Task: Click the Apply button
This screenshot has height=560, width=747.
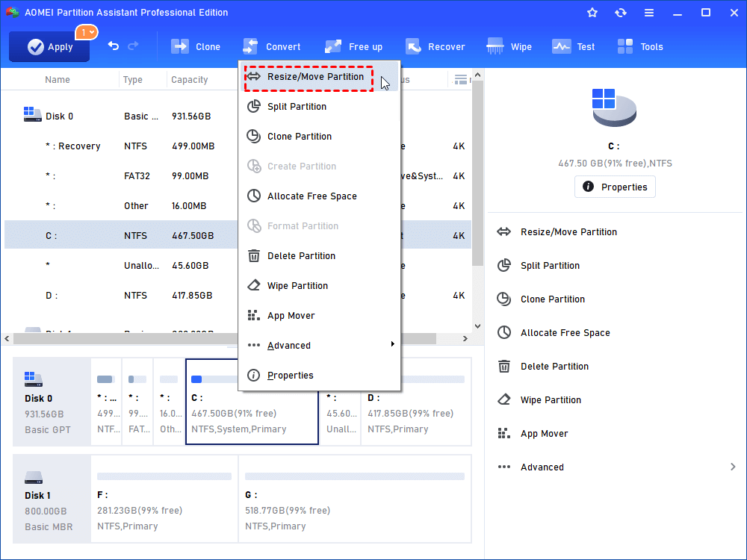Action: click(x=49, y=46)
